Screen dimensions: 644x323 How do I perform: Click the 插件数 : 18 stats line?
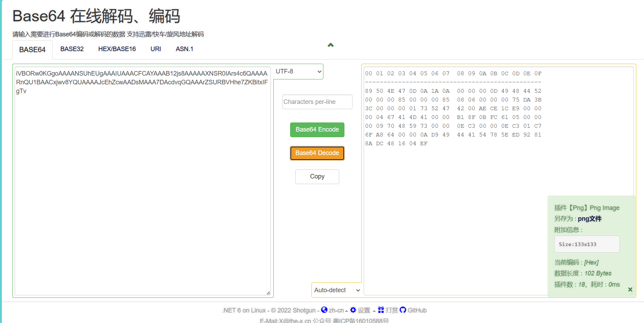click(x=587, y=285)
